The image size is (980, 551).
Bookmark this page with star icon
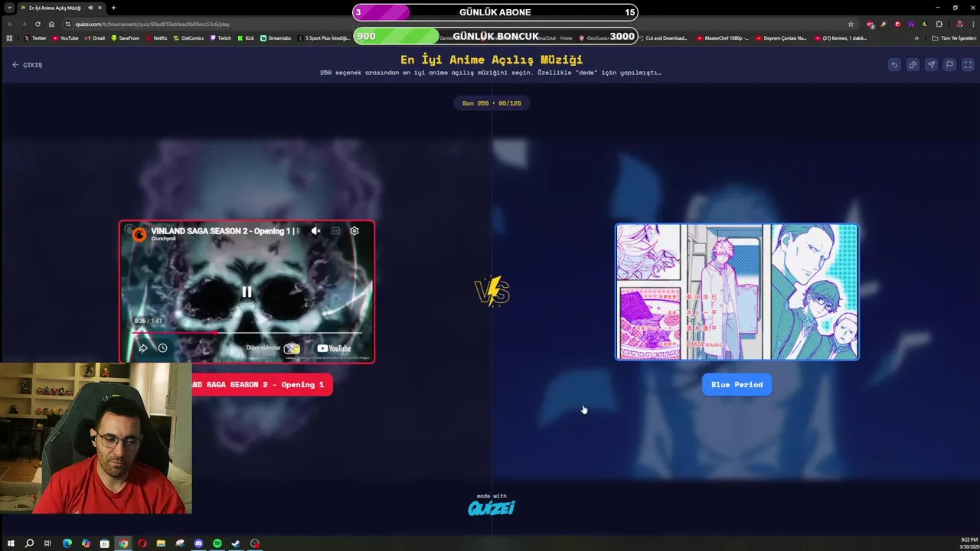tap(851, 24)
